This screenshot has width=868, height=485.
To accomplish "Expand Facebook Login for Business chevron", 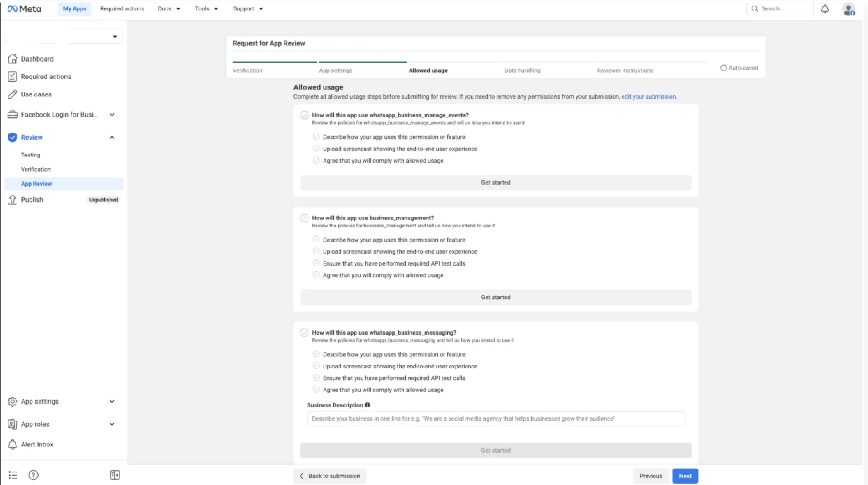I will 112,115.
